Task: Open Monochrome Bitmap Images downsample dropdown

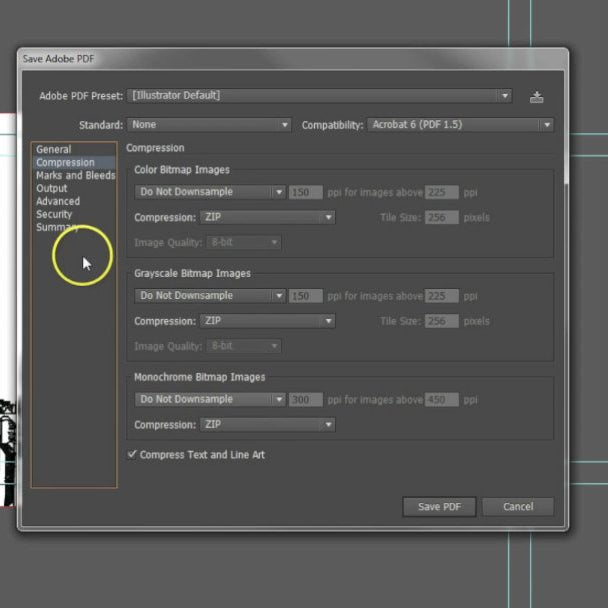Action: [211, 399]
